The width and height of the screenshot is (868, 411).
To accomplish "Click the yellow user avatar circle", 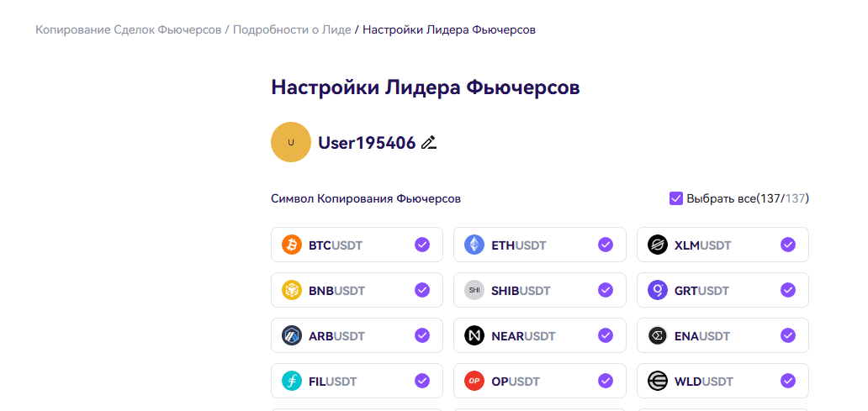I will click(291, 142).
